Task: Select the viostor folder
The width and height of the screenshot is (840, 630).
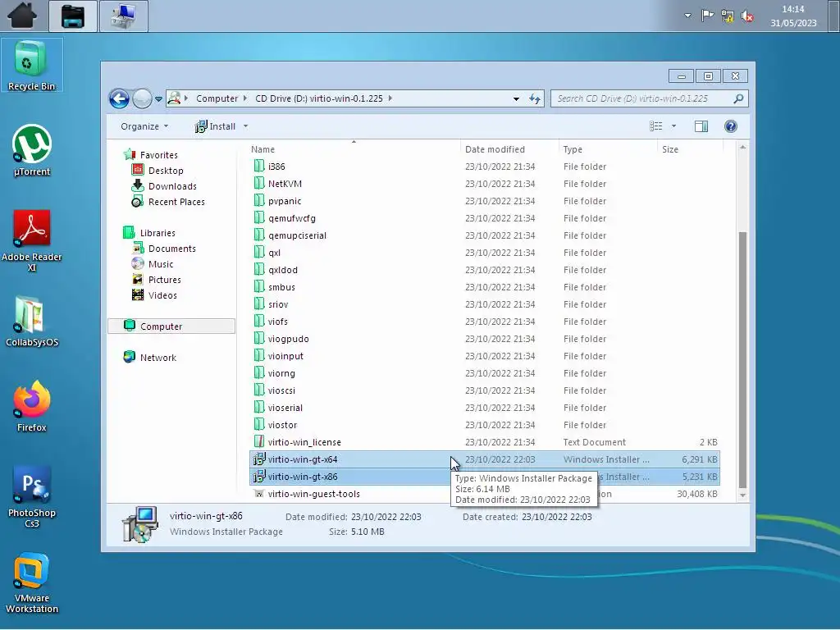Action: (x=485, y=425)
